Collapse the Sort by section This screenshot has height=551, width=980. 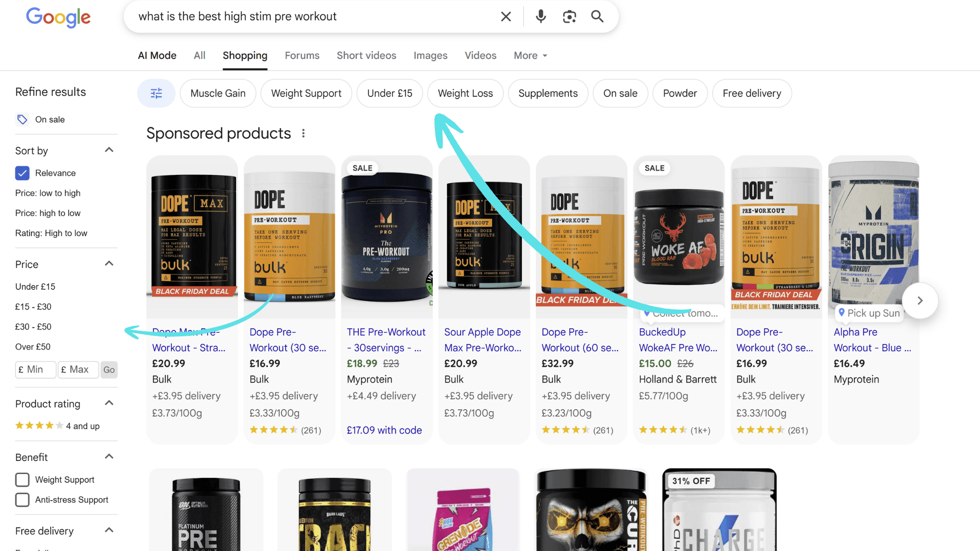[109, 150]
